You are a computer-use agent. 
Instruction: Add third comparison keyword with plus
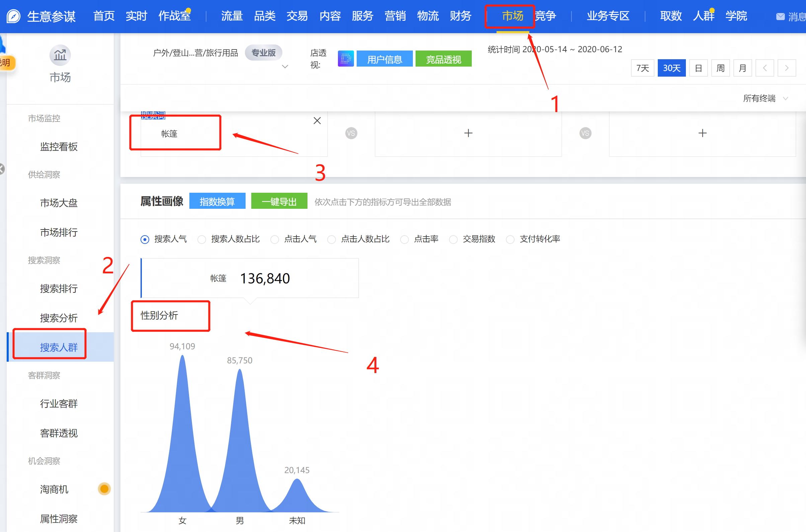tap(702, 133)
